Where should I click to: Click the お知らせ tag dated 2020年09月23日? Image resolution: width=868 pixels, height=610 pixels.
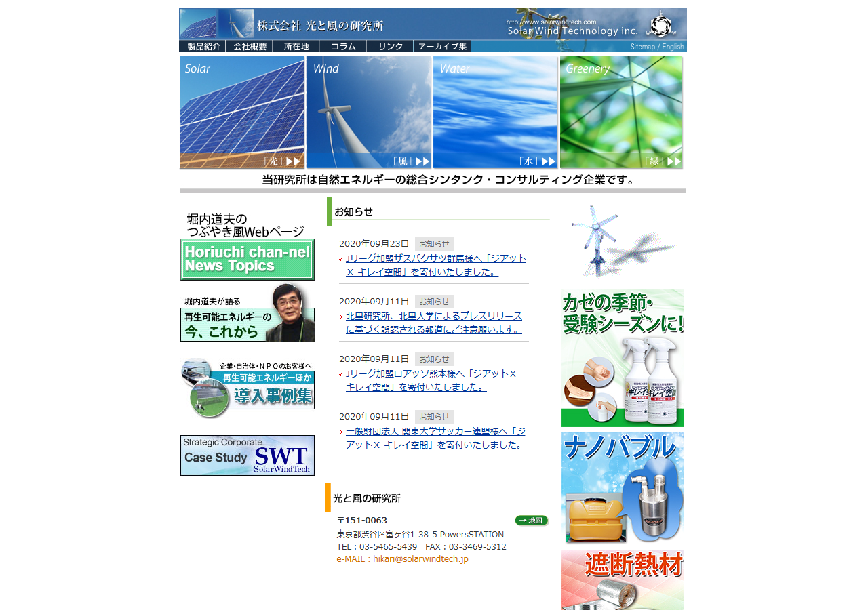pos(434,244)
